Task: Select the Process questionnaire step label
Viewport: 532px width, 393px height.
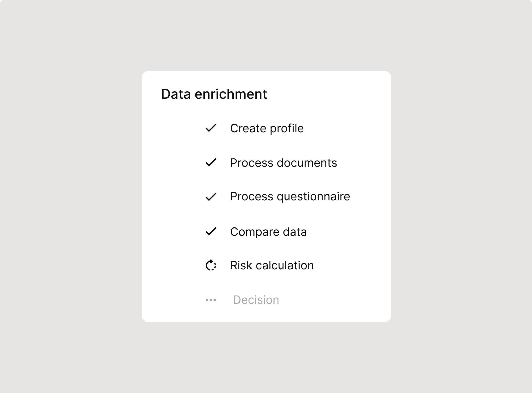Action: point(290,197)
